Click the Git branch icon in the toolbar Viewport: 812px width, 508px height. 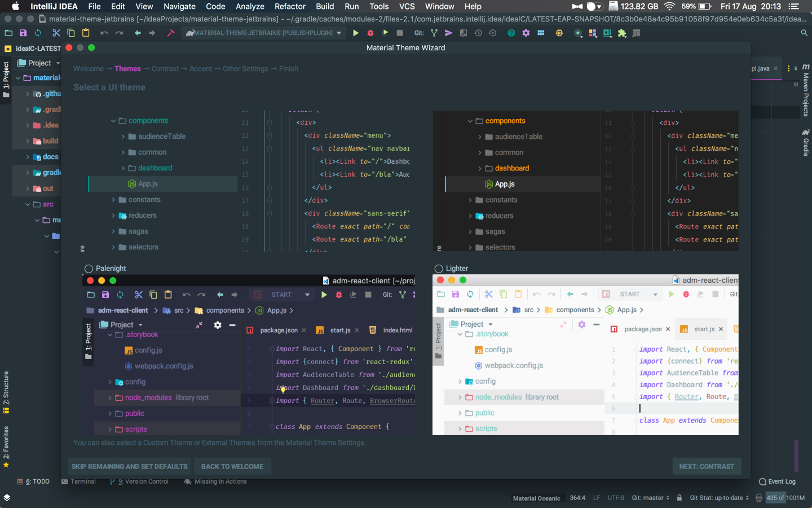click(434, 33)
